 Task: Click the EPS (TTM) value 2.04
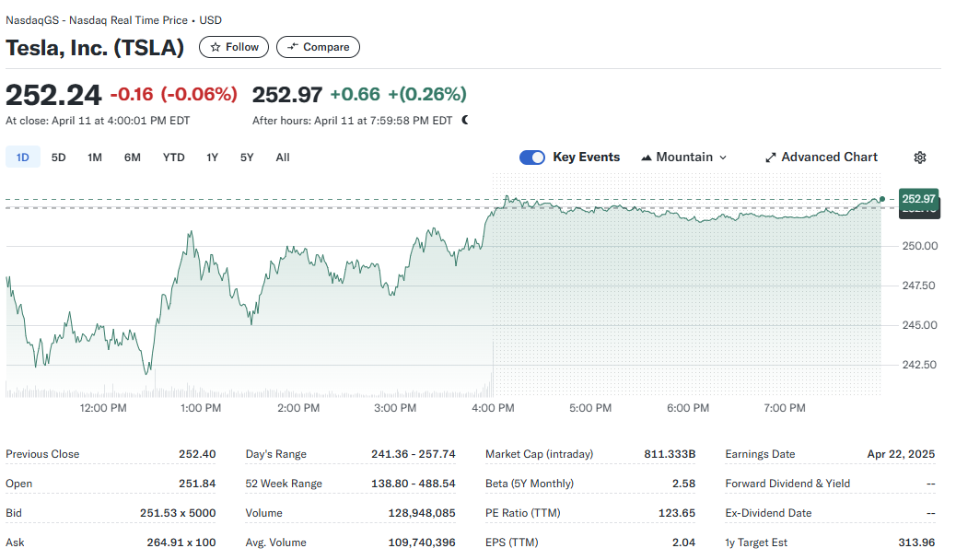point(684,542)
